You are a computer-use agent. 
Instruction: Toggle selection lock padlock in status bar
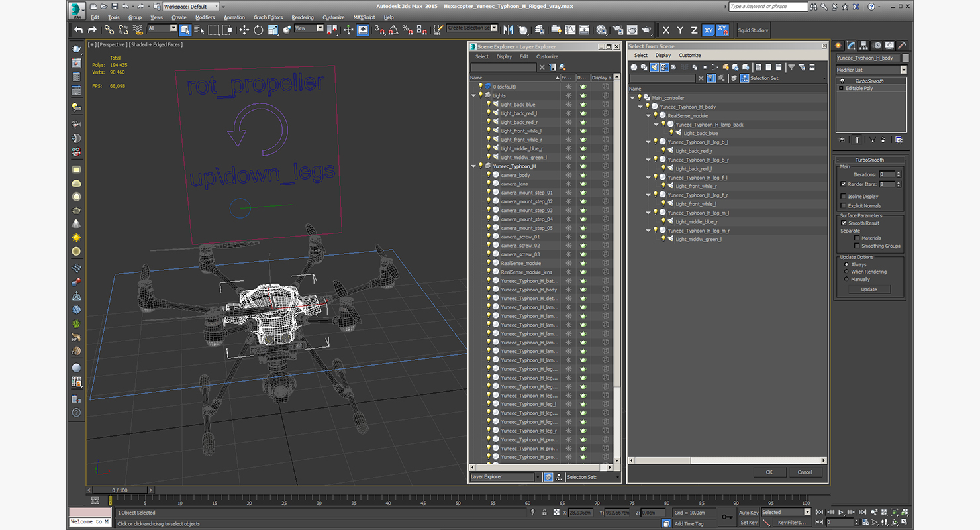pyautogui.click(x=544, y=512)
